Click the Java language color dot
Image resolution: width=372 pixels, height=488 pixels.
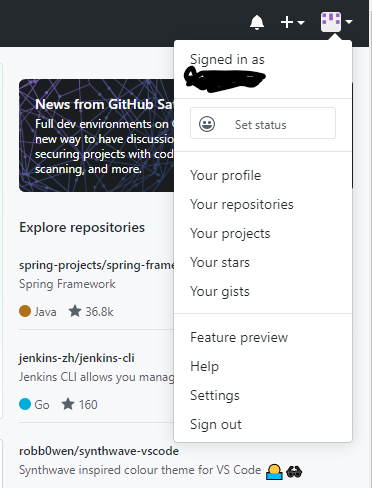(25, 311)
